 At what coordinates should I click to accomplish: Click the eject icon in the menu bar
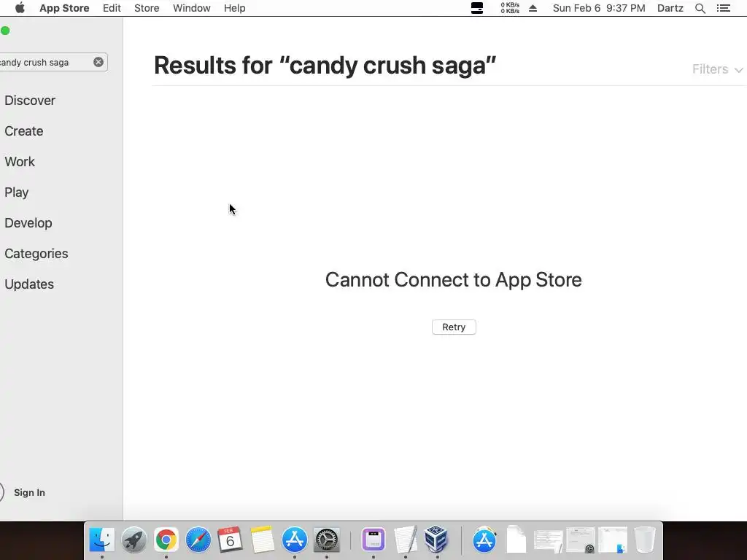point(533,8)
